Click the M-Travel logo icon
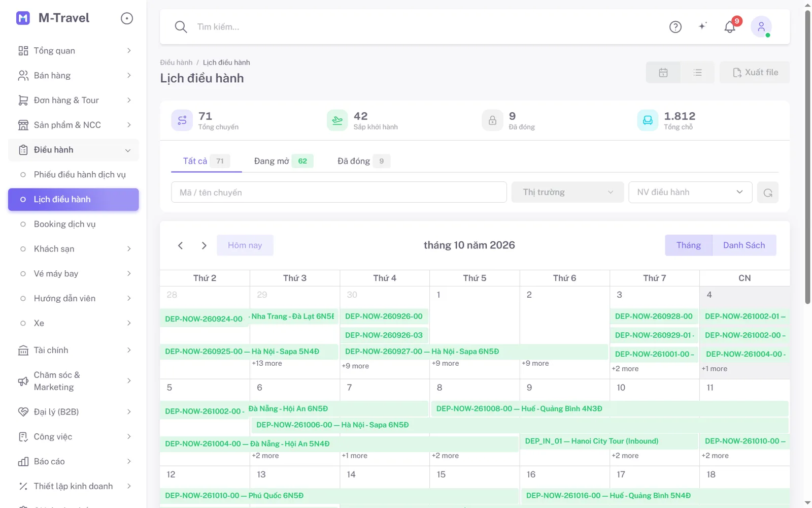This screenshot has height=508, width=812. coord(23,18)
